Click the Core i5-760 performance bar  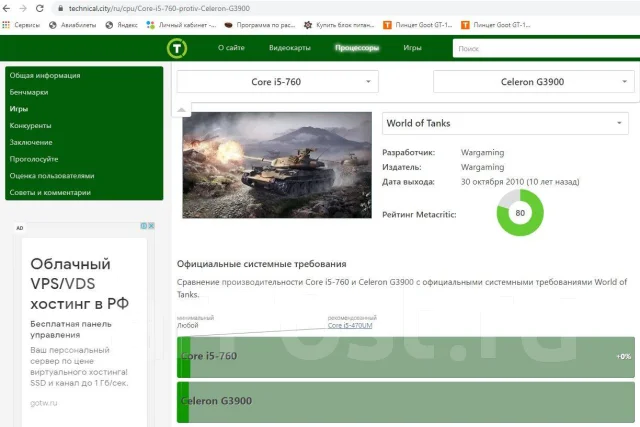pyautogui.click(x=406, y=357)
